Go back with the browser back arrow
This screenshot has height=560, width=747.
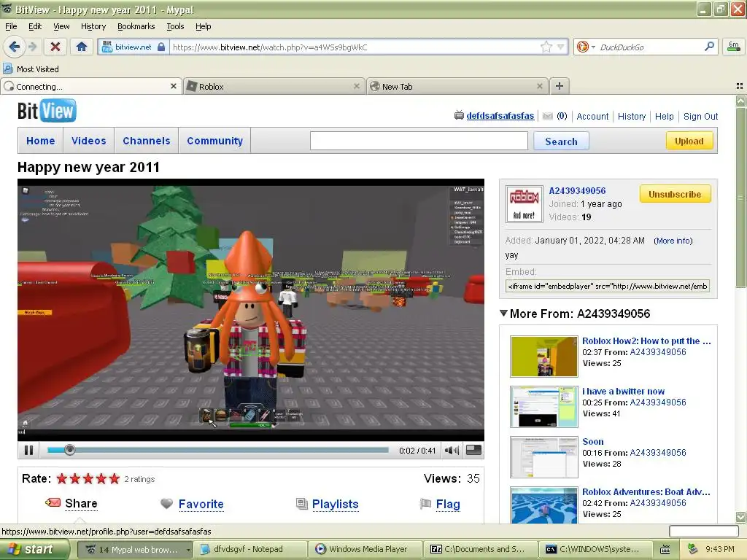[15, 47]
